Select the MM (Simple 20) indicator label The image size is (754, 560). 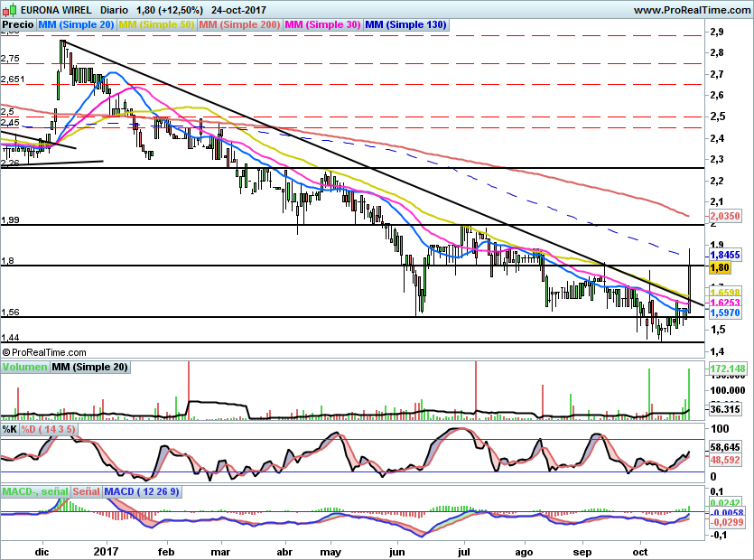point(76,25)
